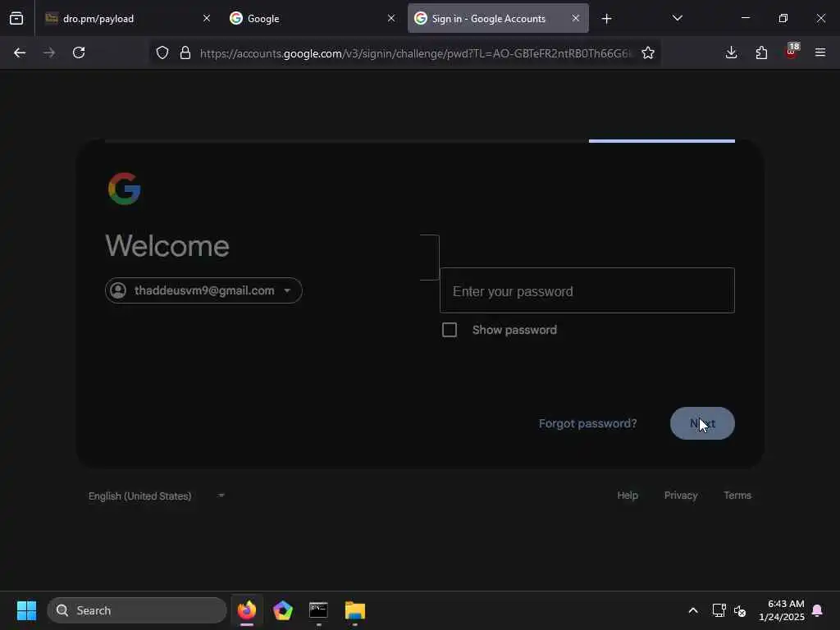This screenshot has width=840, height=630.
Task: Open tracking protection shield icon
Action: click(162, 52)
